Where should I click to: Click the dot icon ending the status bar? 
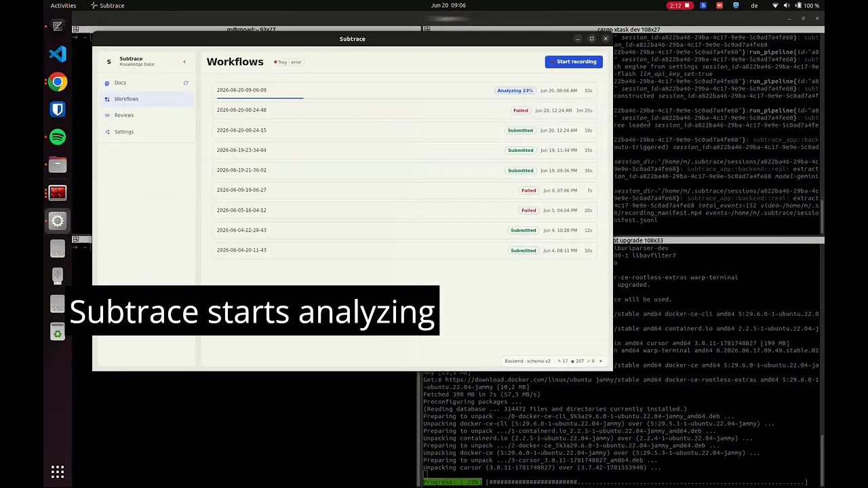600,361
